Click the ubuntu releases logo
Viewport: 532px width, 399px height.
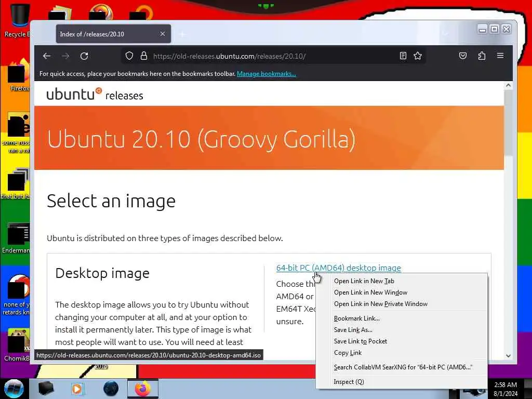pos(95,94)
